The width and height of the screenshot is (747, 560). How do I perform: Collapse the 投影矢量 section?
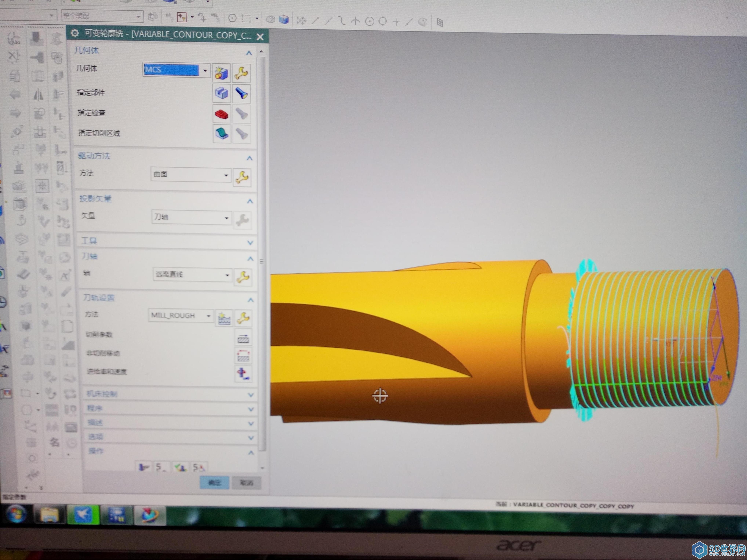[250, 201]
